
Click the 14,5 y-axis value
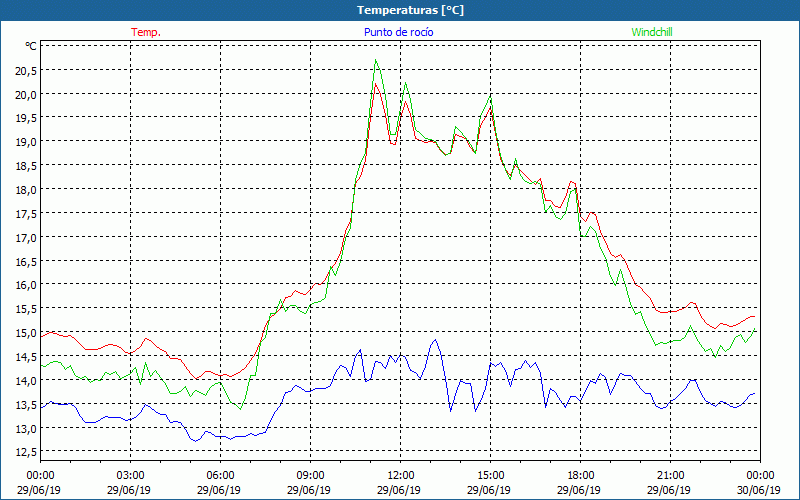pos(27,357)
